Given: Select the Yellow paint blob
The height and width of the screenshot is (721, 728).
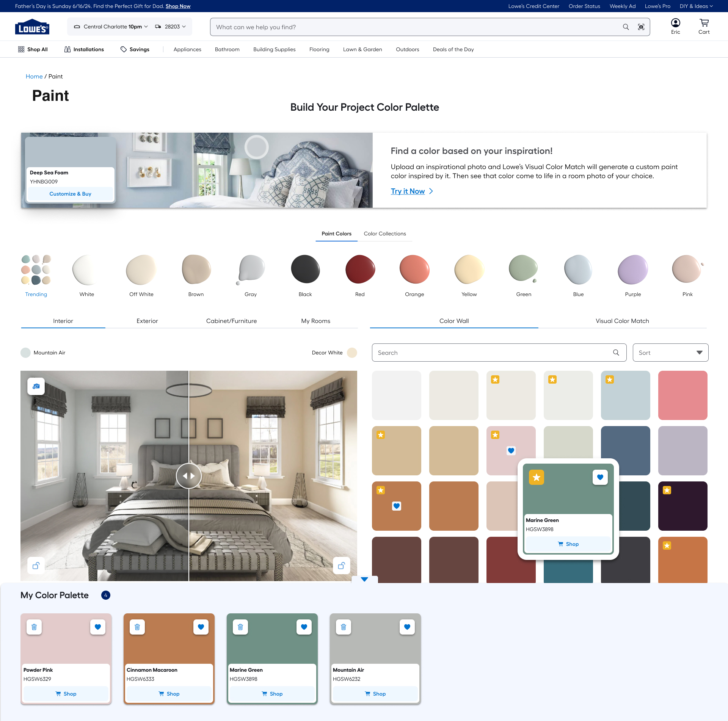Looking at the screenshot, I should tap(469, 270).
